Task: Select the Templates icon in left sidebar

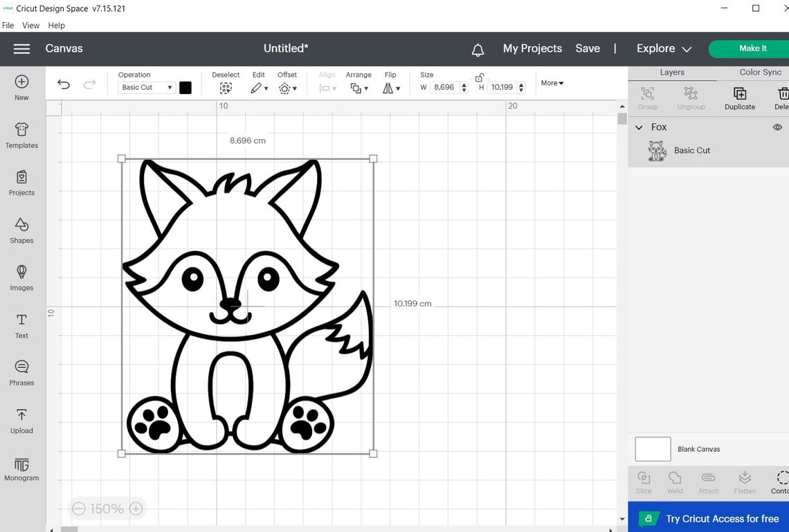Action: (x=21, y=136)
